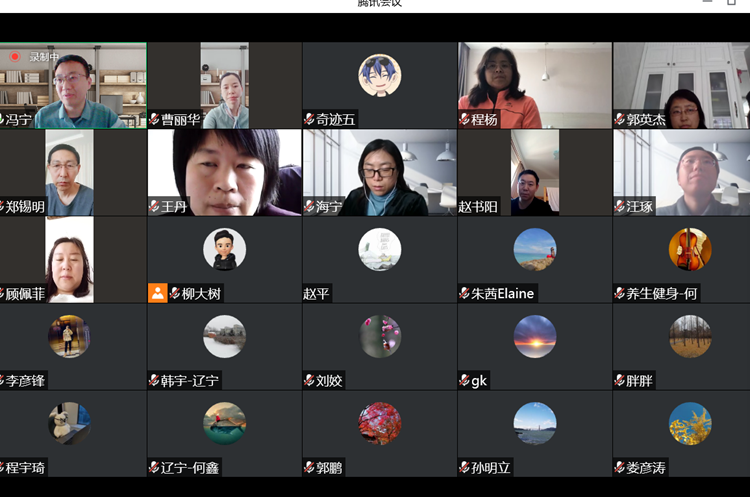Select the violin avatar of 养生健身-何
This screenshot has height=497, width=750.
690,249
